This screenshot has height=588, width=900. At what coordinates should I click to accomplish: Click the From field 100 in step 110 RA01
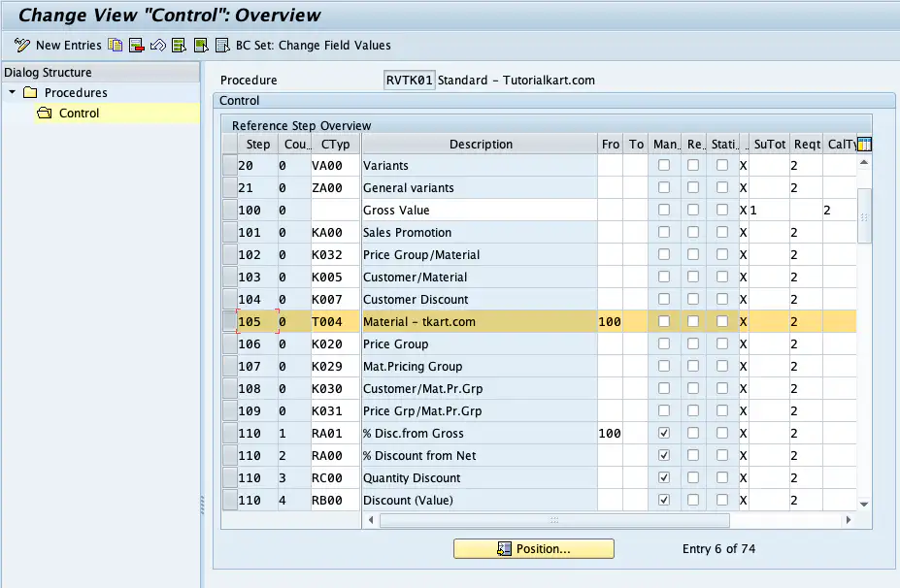click(x=610, y=433)
